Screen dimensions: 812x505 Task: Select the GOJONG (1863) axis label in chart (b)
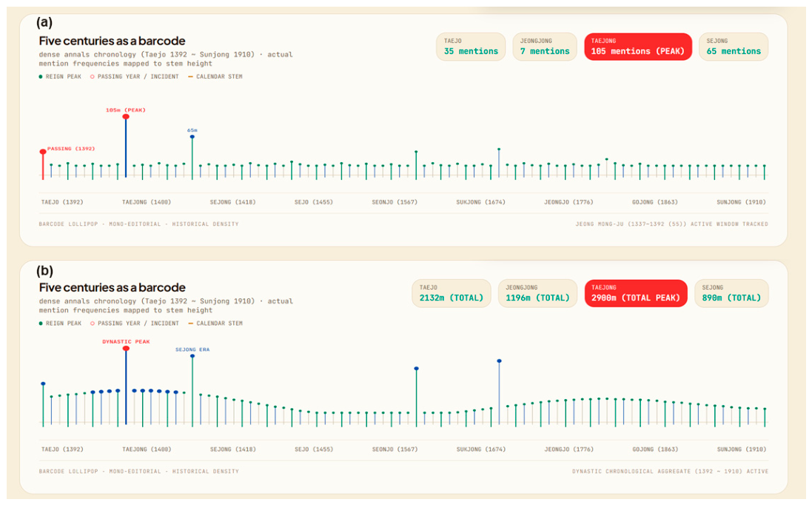655,449
